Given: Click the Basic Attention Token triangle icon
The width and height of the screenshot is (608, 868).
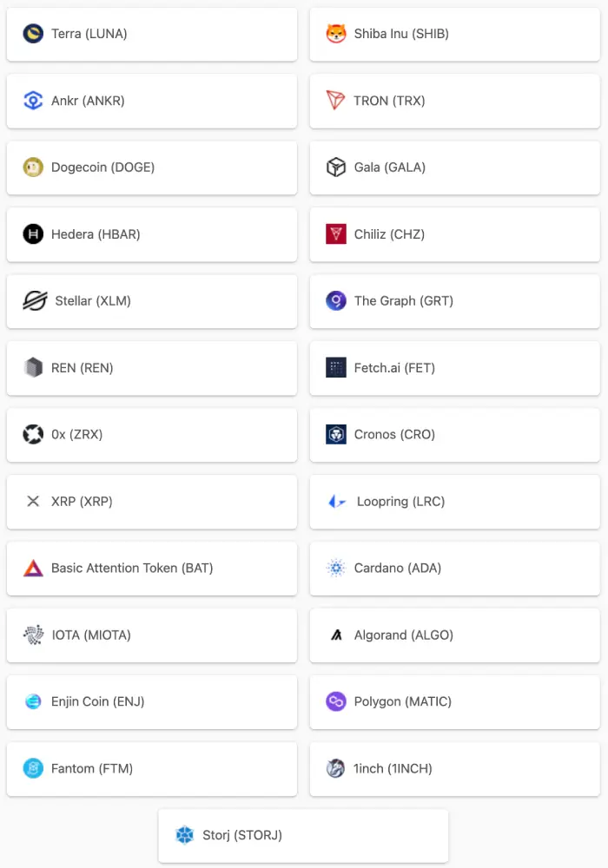Looking at the screenshot, I should coord(33,568).
